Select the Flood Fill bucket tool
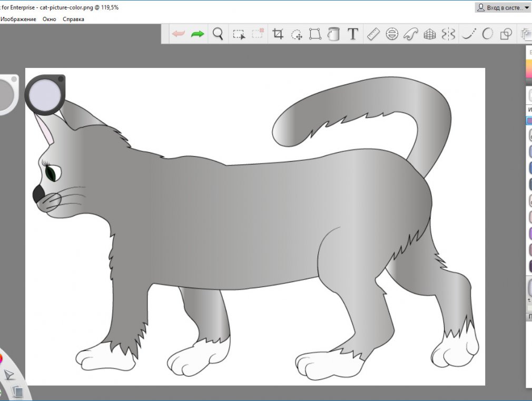532x401 pixels. click(334, 34)
